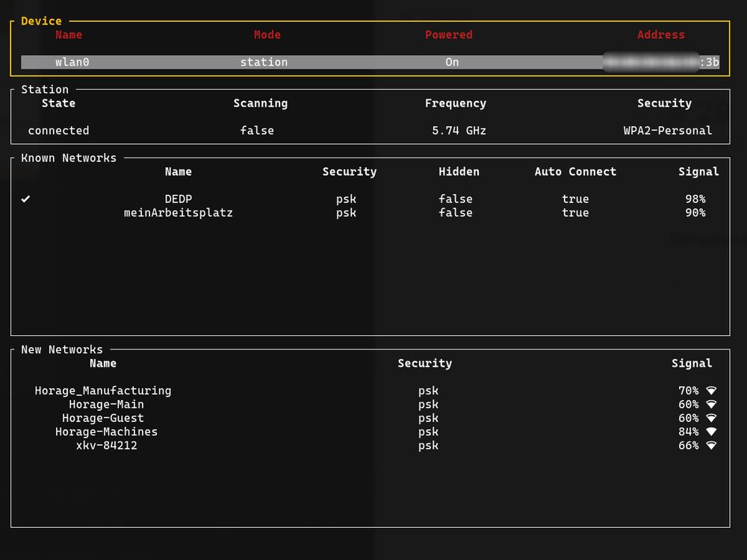
Task: Click the Frequency column header
Action: [456, 103]
